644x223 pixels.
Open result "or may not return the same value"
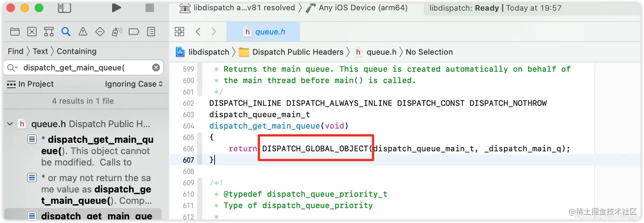(x=90, y=189)
